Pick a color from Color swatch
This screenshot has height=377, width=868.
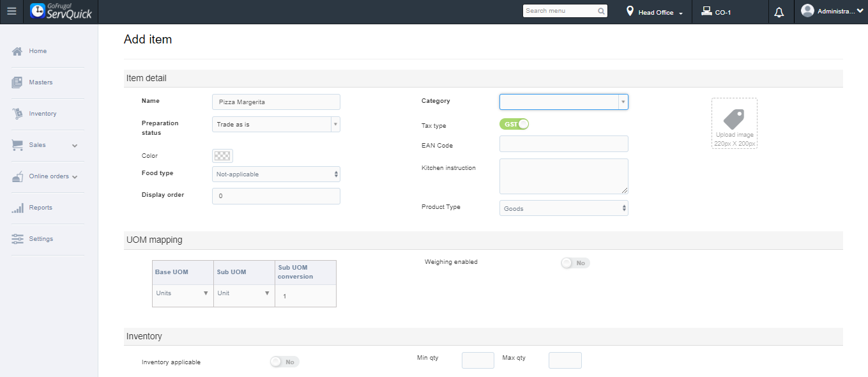tap(222, 156)
